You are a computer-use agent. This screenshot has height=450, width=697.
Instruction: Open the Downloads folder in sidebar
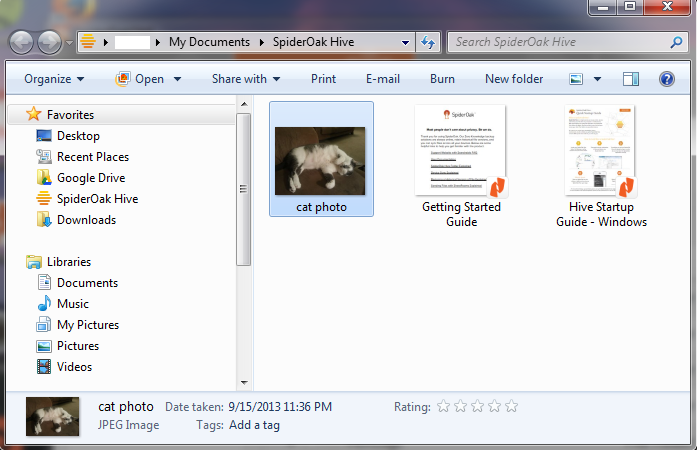(x=86, y=220)
